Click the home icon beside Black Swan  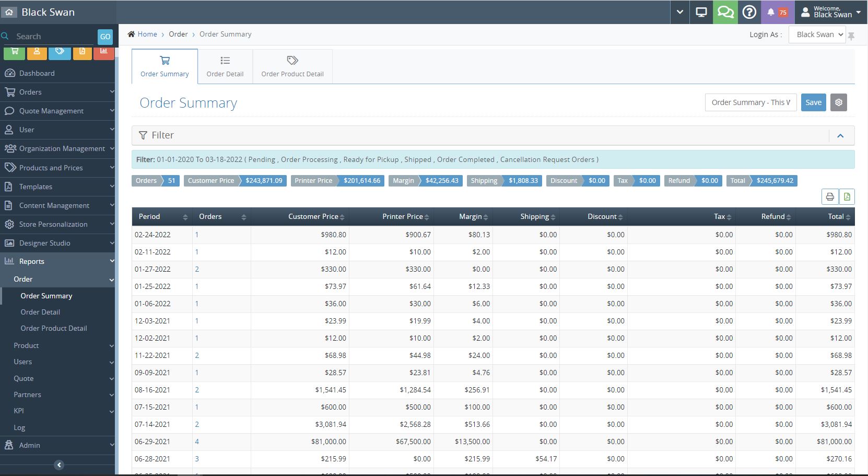[x=9, y=12]
